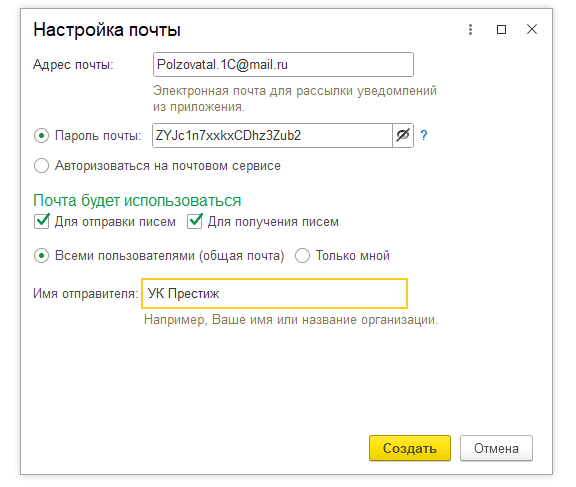This screenshot has width=576, height=487.
Task: Click the Имя отправителя field with УК Престиж
Action: pos(274,293)
